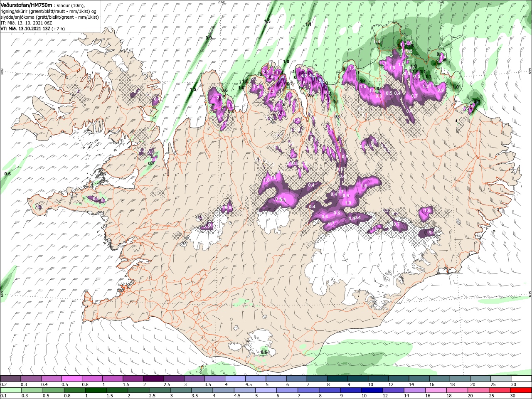
Task: Click the dark teal 9 swatch in the snow legend
Action: pos(357,379)
